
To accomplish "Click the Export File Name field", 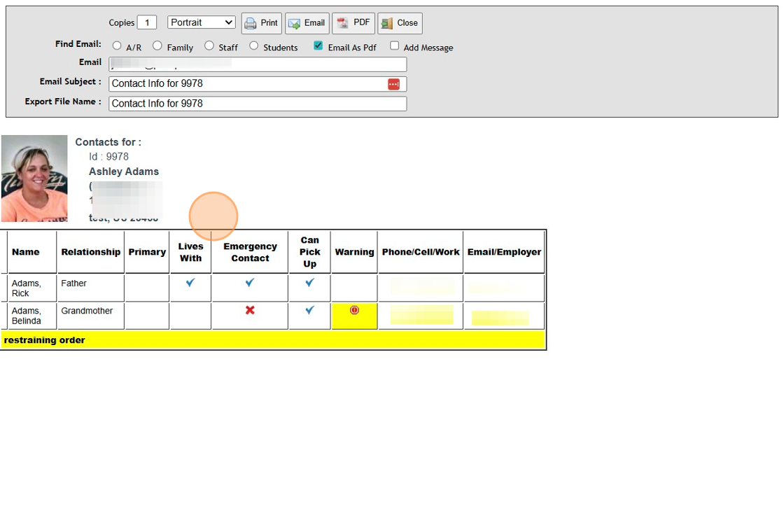I will pos(258,104).
